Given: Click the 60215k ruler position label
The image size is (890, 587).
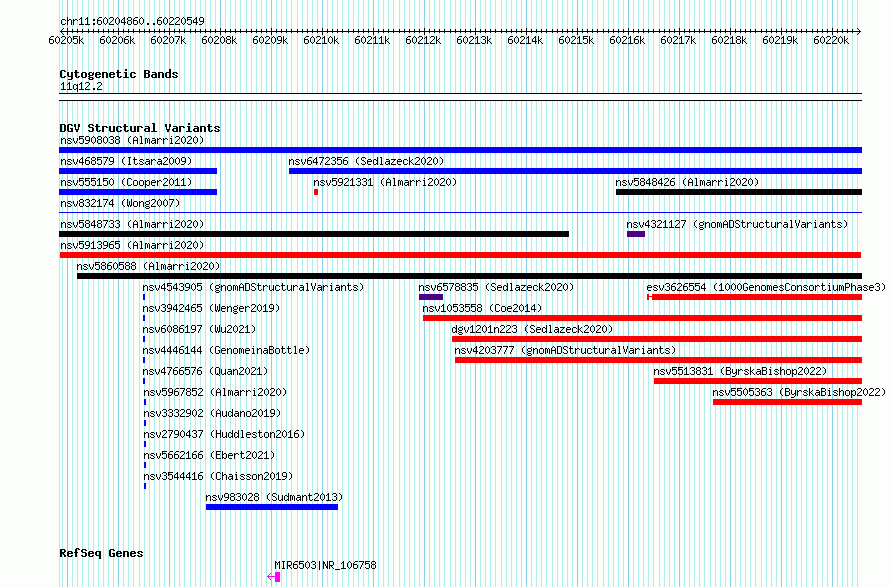Looking at the screenshot, I should pos(576,40).
